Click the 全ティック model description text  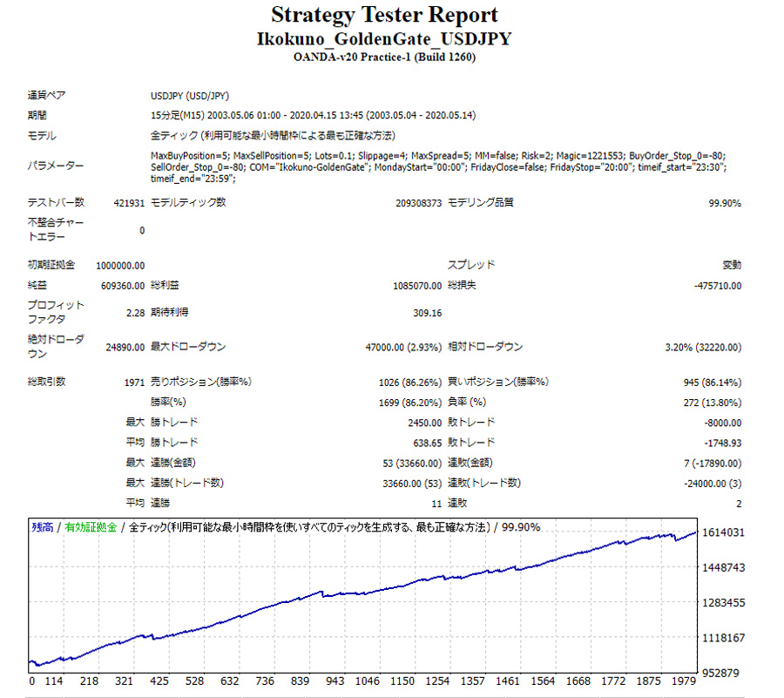click(273, 135)
